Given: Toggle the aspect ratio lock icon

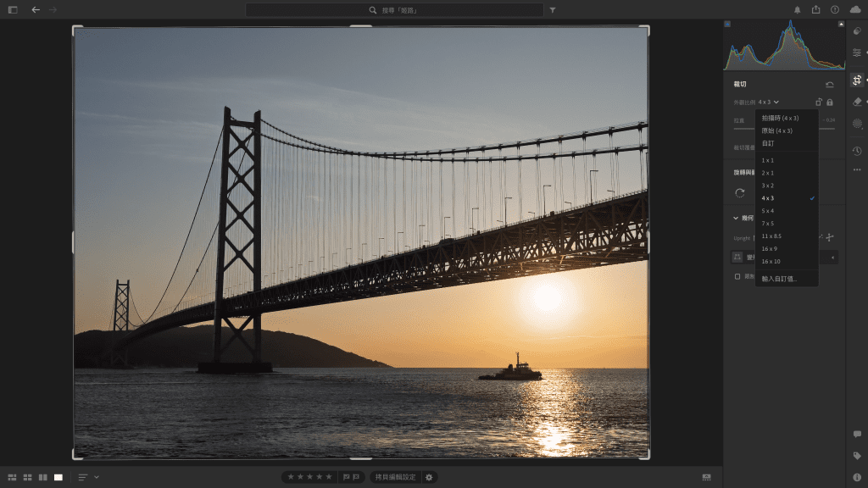Looking at the screenshot, I should (x=830, y=102).
